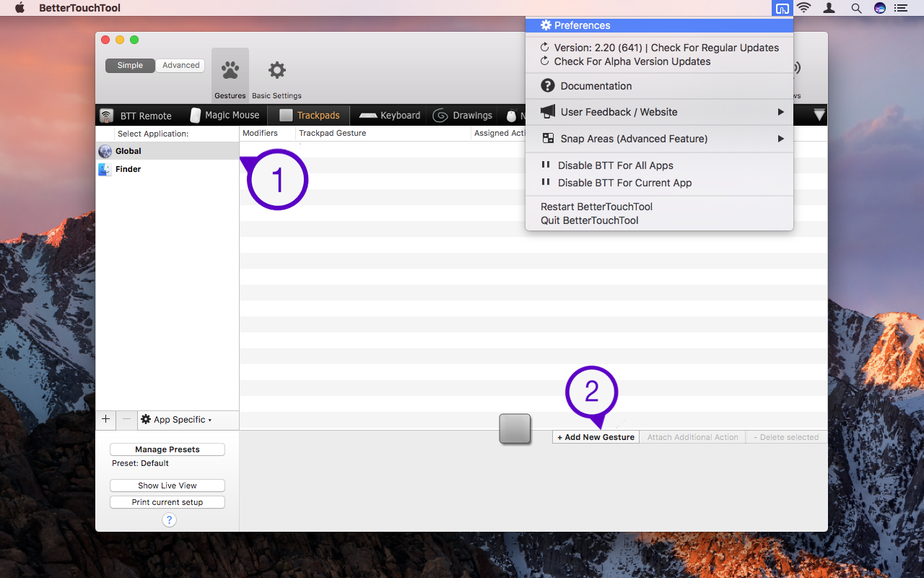Click the Preset: Default label
Viewport: 924px width, 578px height.
pyautogui.click(x=140, y=463)
